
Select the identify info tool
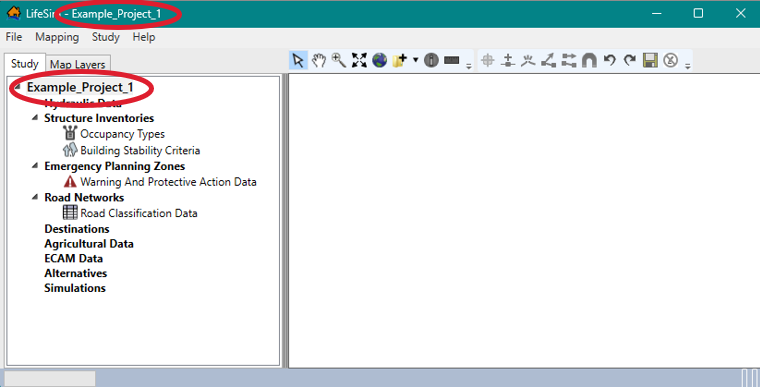pos(431,61)
